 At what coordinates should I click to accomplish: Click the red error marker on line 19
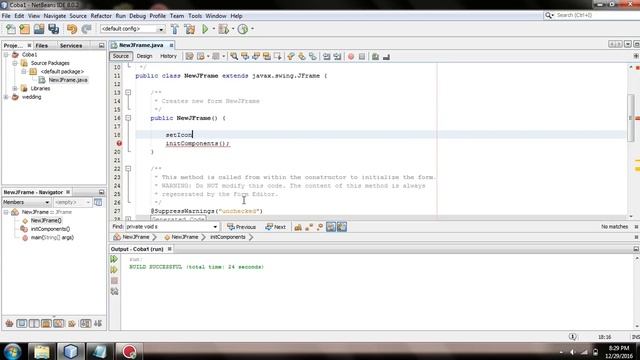[119, 143]
